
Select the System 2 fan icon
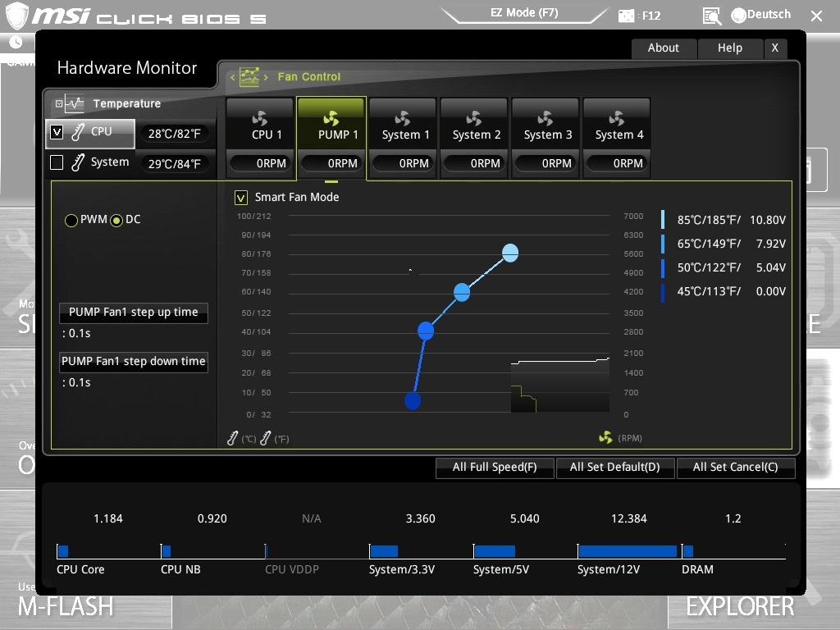(x=474, y=118)
